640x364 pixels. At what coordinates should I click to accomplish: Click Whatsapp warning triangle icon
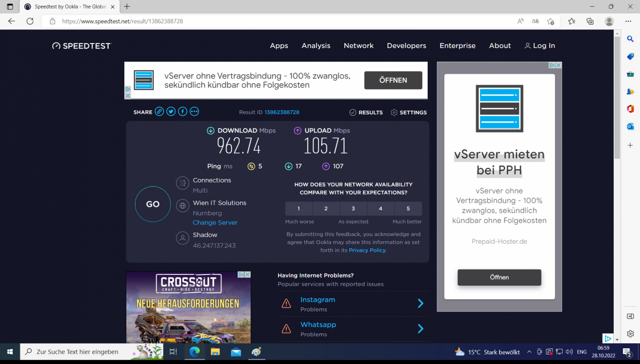(286, 329)
